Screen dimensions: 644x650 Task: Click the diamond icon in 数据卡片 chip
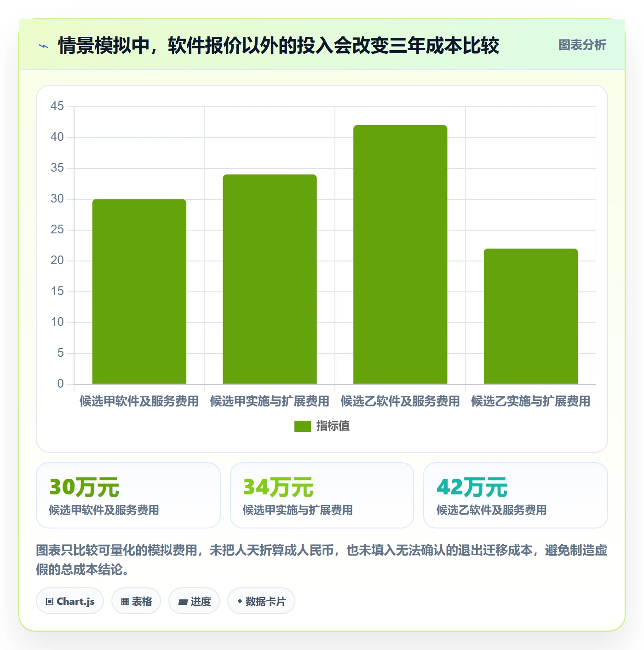click(x=240, y=601)
